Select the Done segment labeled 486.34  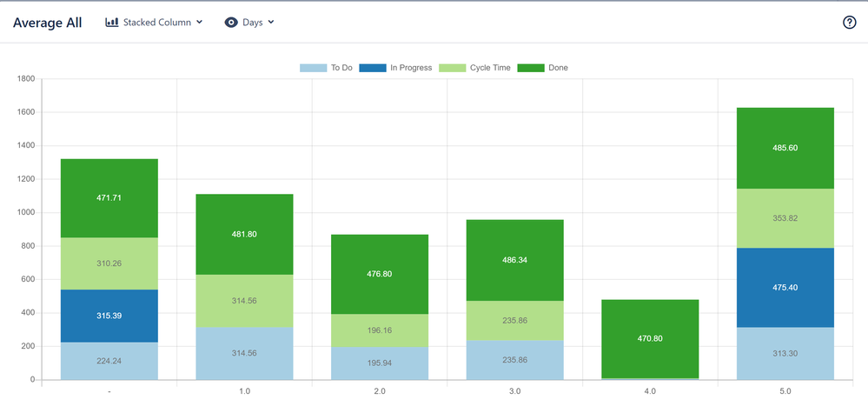pyautogui.click(x=515, y=260)
